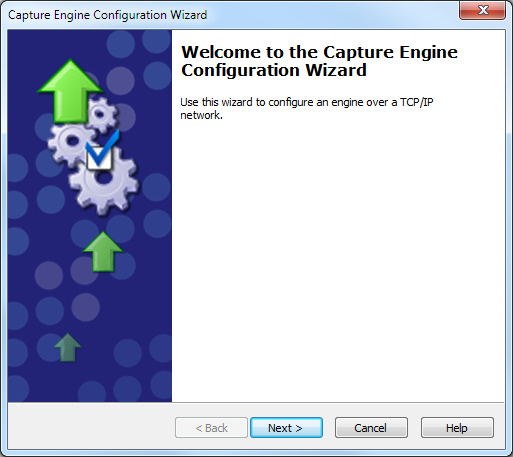Click the smallest gear beside the big arrow
Image resolution: width=513 pixels, height=457 pixels.
coord(102,114)
